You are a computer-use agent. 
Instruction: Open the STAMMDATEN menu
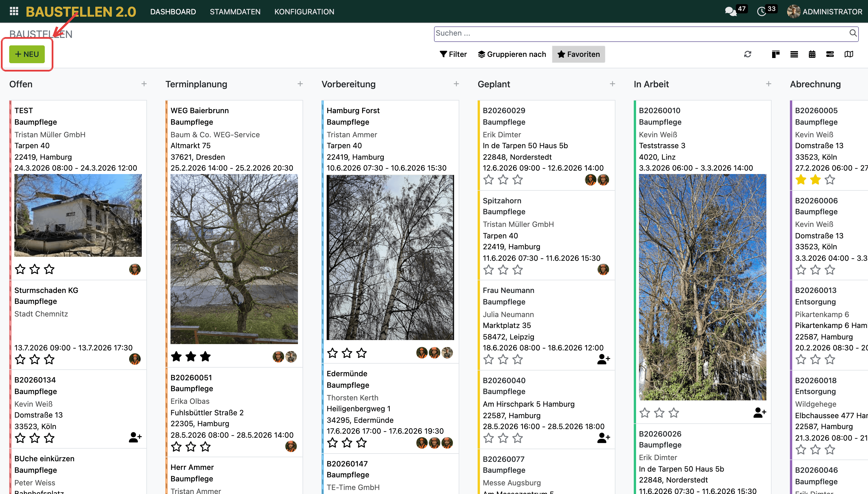click(235, 11)
